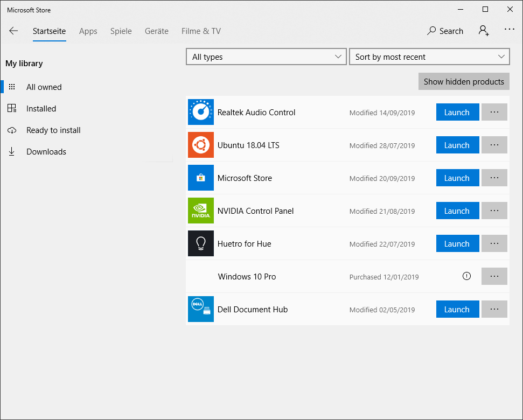Launch Realtek Audio Control
This screenshot has width=523, height=420.
[x=458, y=112]
